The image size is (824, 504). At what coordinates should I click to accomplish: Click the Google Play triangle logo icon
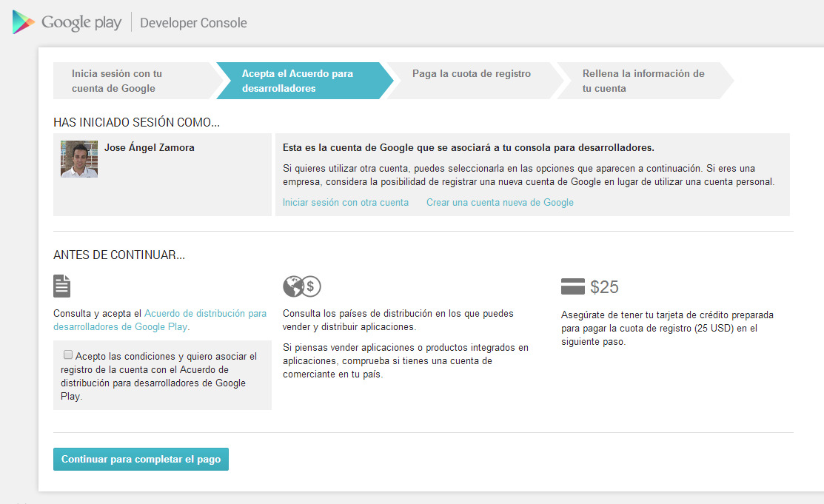coord(24,22)
